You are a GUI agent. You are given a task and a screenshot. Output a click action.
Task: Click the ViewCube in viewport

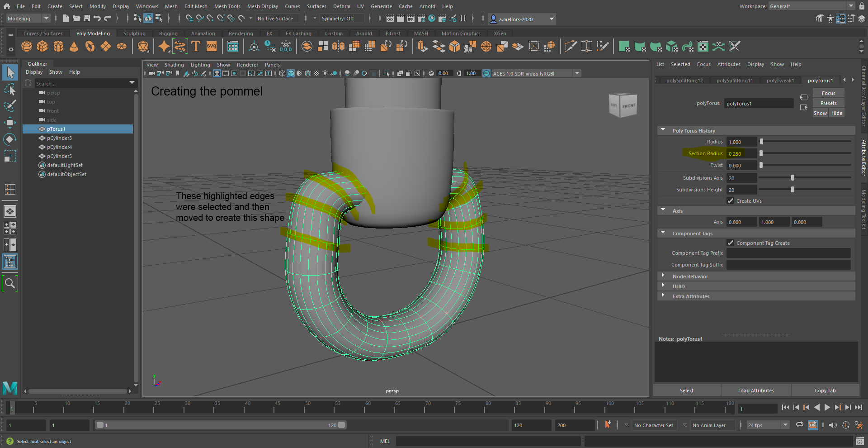[x=623, y=105]
